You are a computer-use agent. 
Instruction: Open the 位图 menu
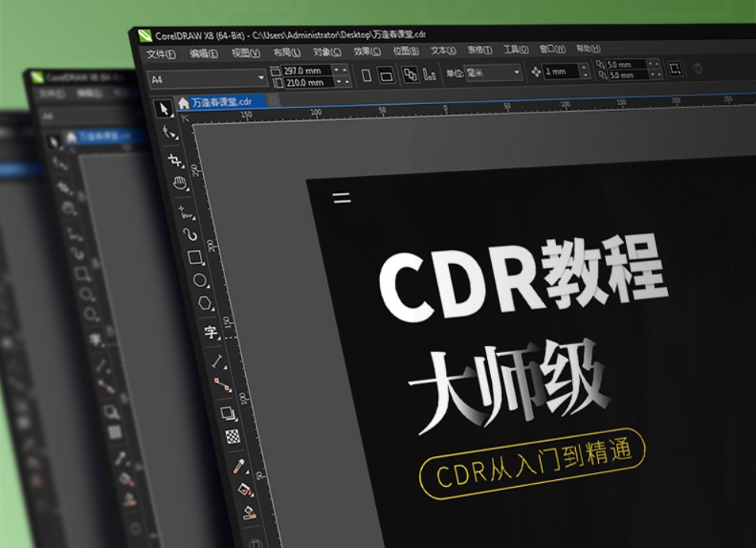point(405,51)
